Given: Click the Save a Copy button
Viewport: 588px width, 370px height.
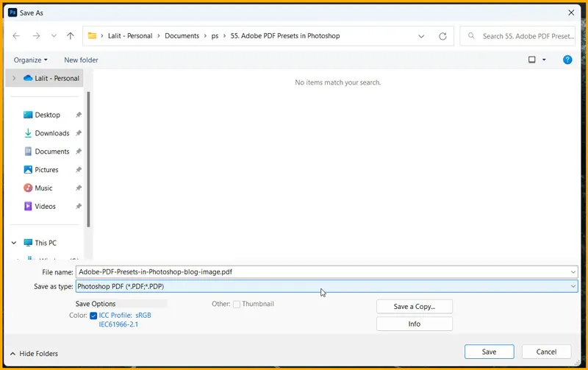Looking at the screenshot, I should (414, 306).
